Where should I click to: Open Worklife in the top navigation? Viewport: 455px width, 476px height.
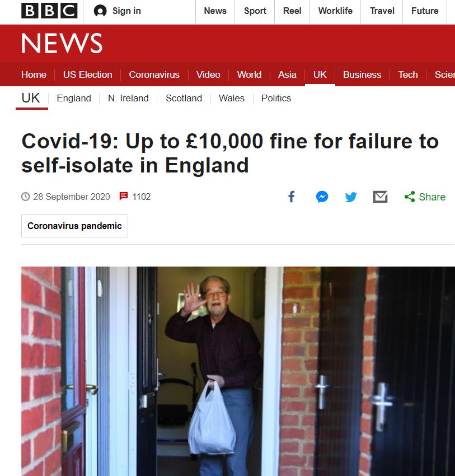[x=335, y=11]
